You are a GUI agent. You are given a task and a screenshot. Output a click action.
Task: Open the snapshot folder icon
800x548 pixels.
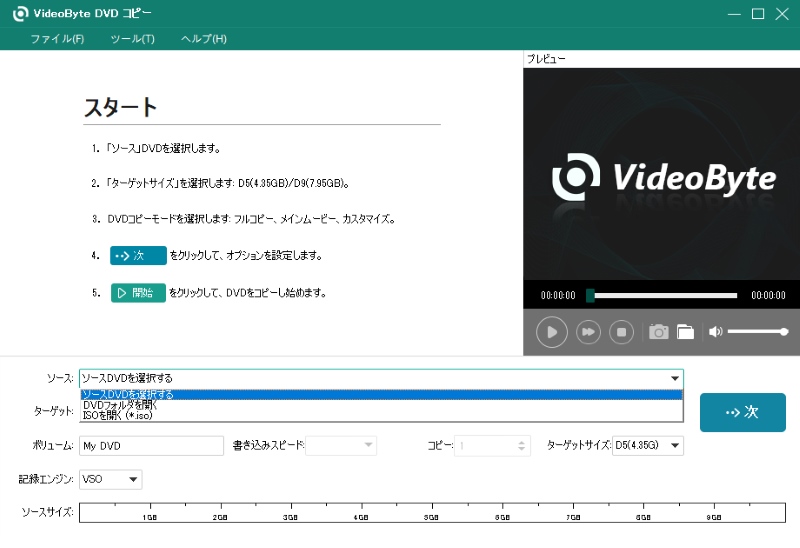pyautogui.click(x=685, y=332)
